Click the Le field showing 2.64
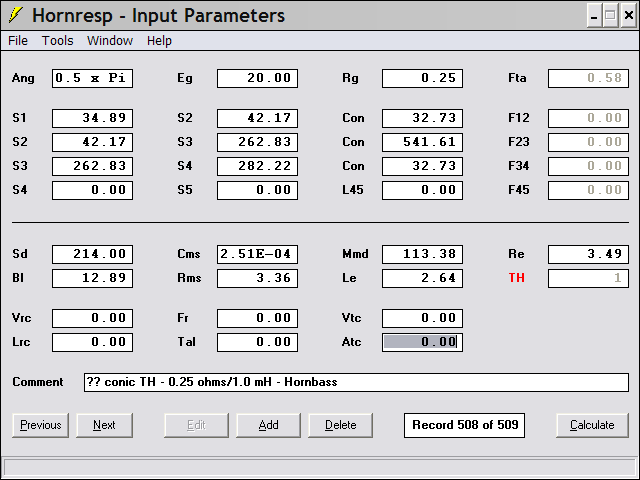This screenshot has width=640, height=480. [422, 278]
